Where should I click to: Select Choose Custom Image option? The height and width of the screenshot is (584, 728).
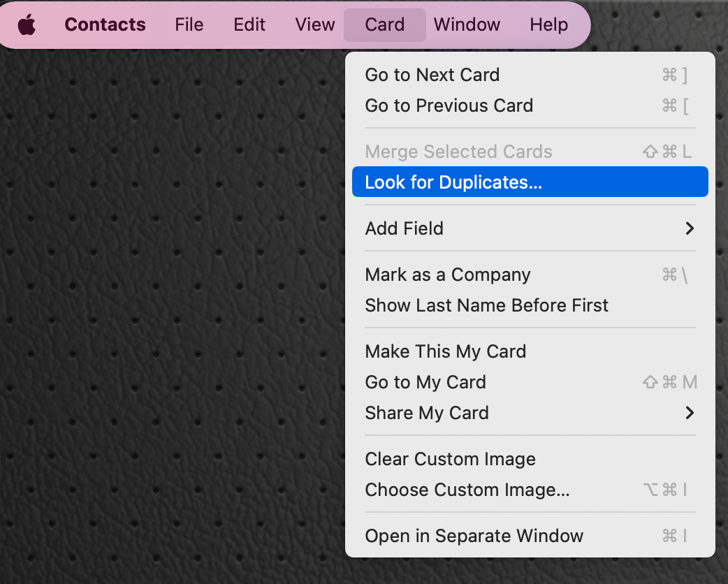tap(467, 490)
